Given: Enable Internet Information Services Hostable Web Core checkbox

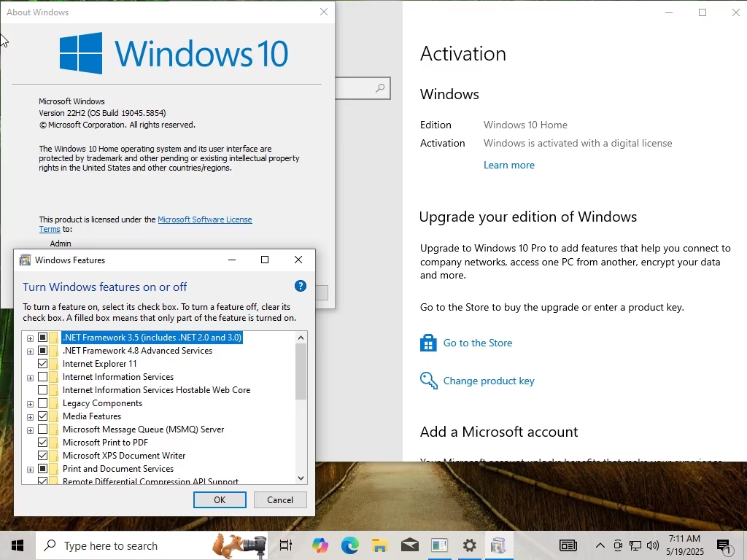Looking at the screenshot, I should click(42, 390).
